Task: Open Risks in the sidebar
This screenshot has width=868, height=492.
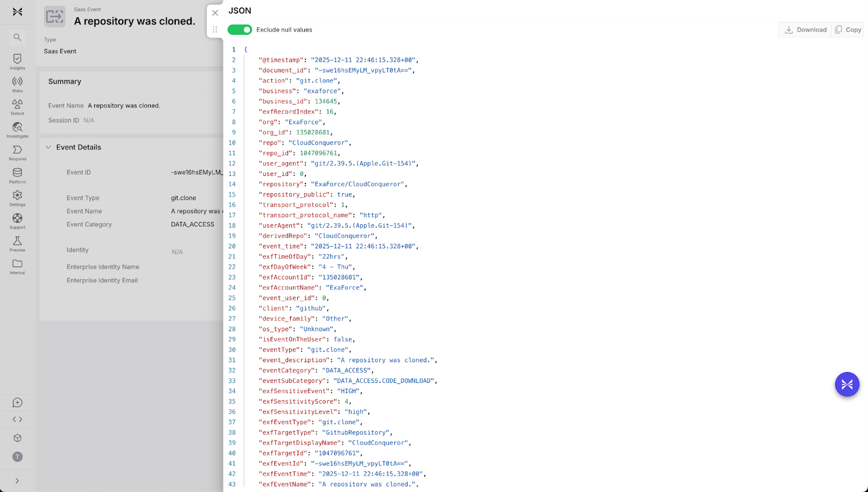Action: coord(17,85)
